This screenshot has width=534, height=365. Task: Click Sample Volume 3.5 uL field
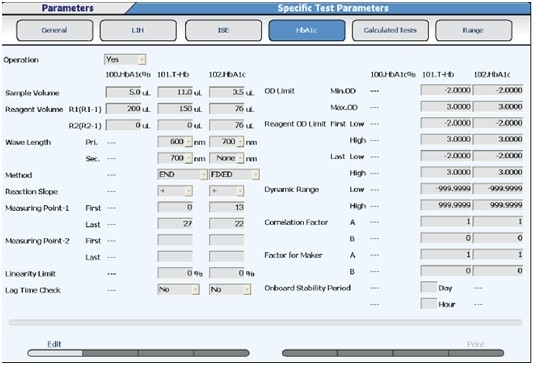(227, 92)
